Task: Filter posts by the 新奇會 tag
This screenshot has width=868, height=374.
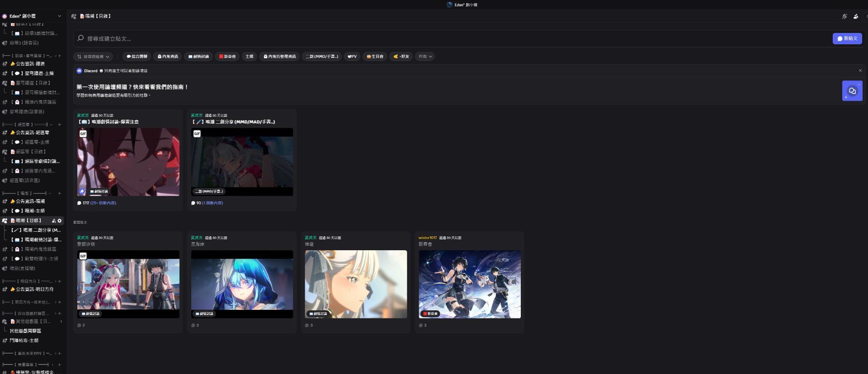Action: tap(227, 57)
